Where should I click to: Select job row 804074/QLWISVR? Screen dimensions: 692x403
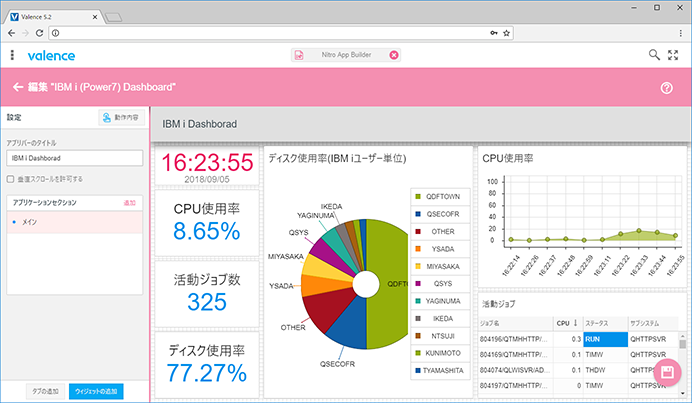tap(578, 370)
